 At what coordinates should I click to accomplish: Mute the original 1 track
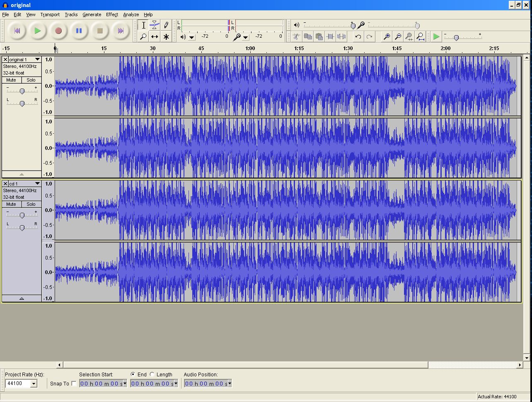[x=11, y=80]
